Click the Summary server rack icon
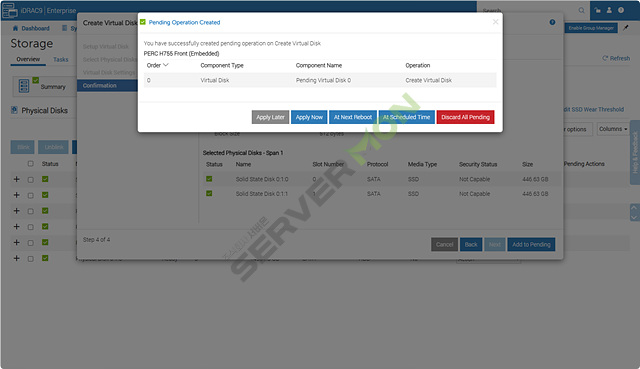Screen dimensions: 640x369 pos(24,86)
